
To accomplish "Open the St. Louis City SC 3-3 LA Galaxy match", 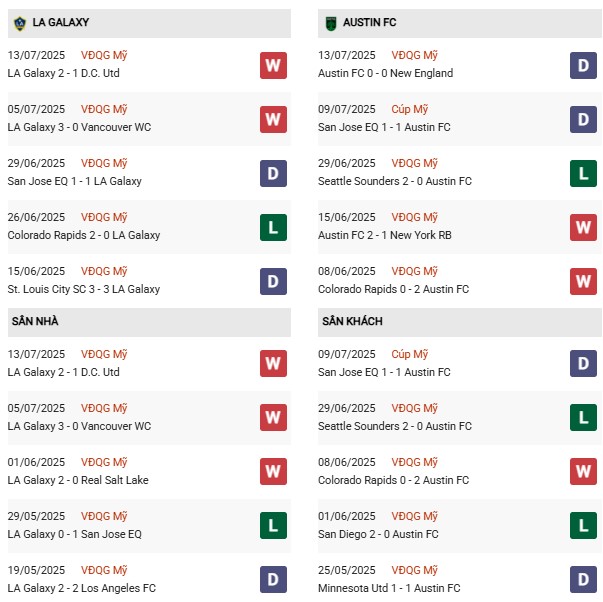I will (83, 289).
